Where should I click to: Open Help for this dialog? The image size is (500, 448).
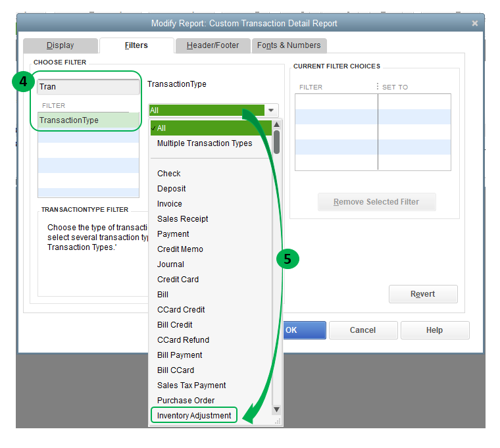[x=435, y=330]
